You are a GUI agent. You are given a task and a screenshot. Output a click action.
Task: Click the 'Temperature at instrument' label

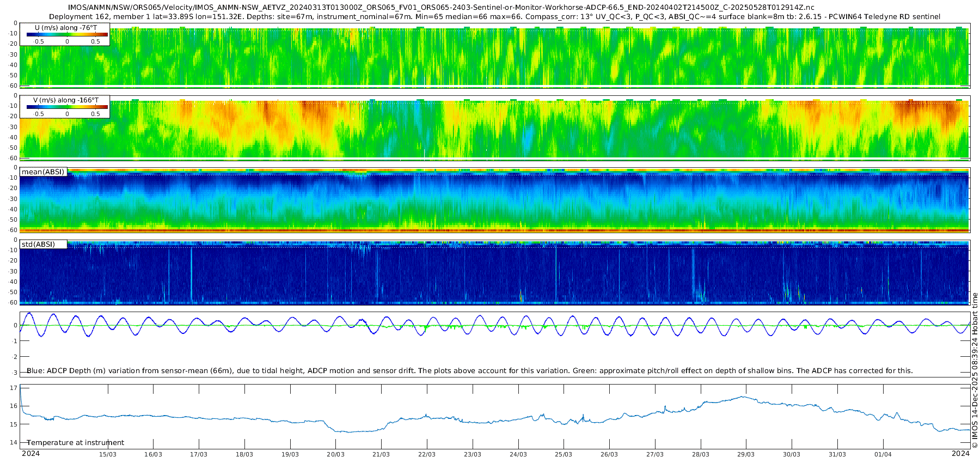[x=75, y=443]
